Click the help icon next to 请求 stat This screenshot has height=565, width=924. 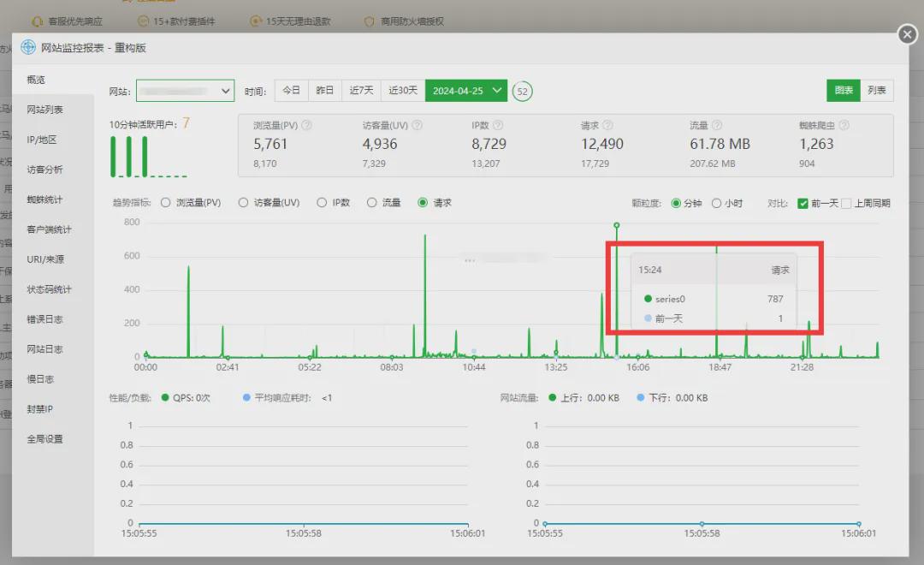tap(607, 125)
